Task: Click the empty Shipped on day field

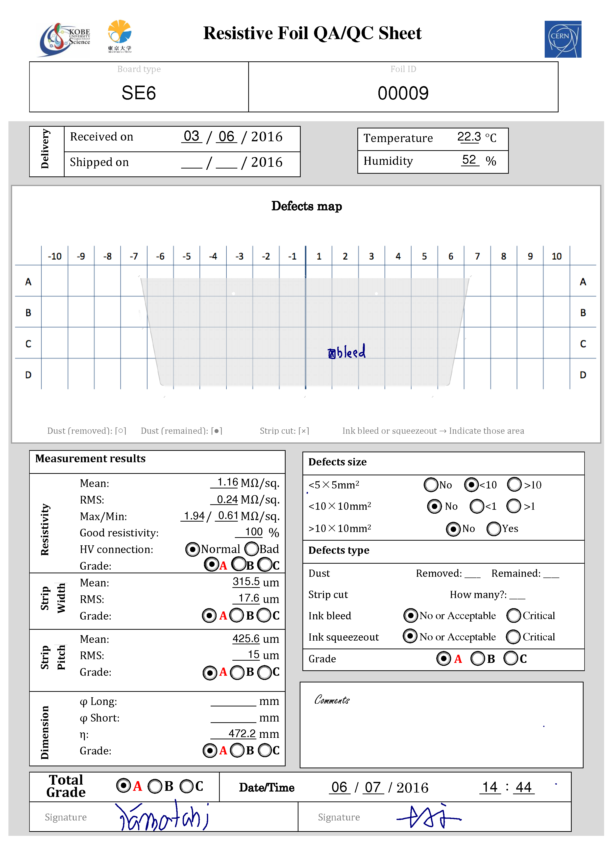Action: tap(192, 163)
